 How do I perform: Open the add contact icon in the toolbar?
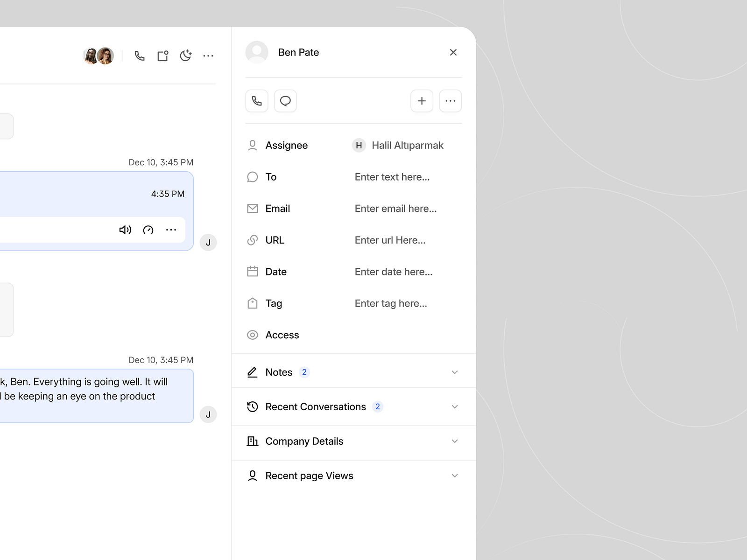coord(162,56)
